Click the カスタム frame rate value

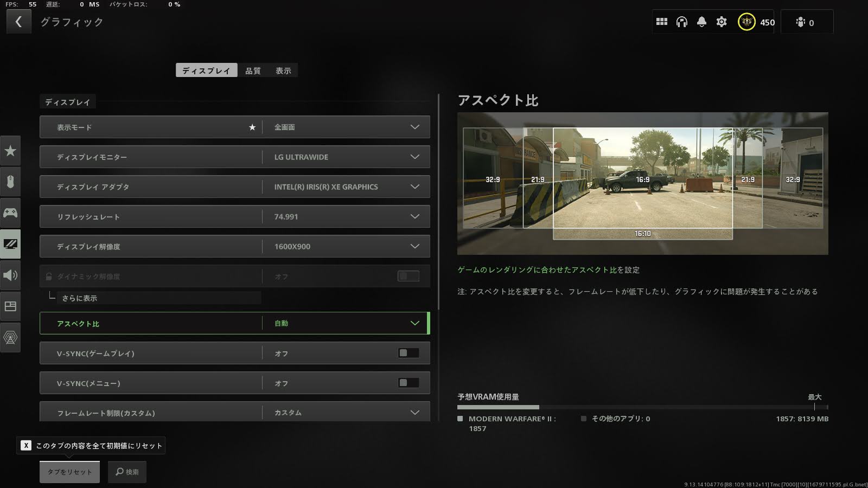tap(288, 413)
